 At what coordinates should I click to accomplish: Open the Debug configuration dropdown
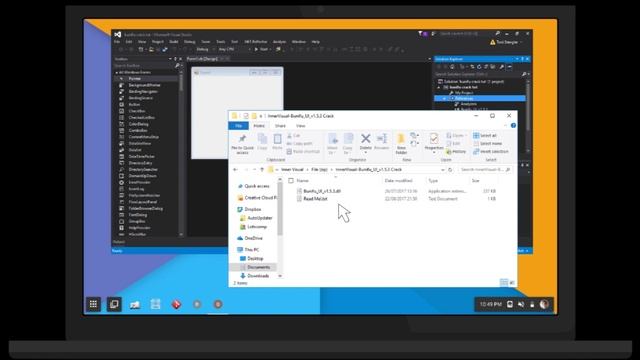pos(205,49)
